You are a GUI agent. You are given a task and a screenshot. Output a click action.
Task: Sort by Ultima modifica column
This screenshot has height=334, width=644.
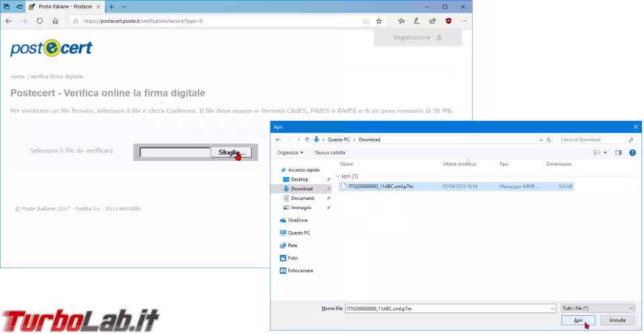pos(459,164)
